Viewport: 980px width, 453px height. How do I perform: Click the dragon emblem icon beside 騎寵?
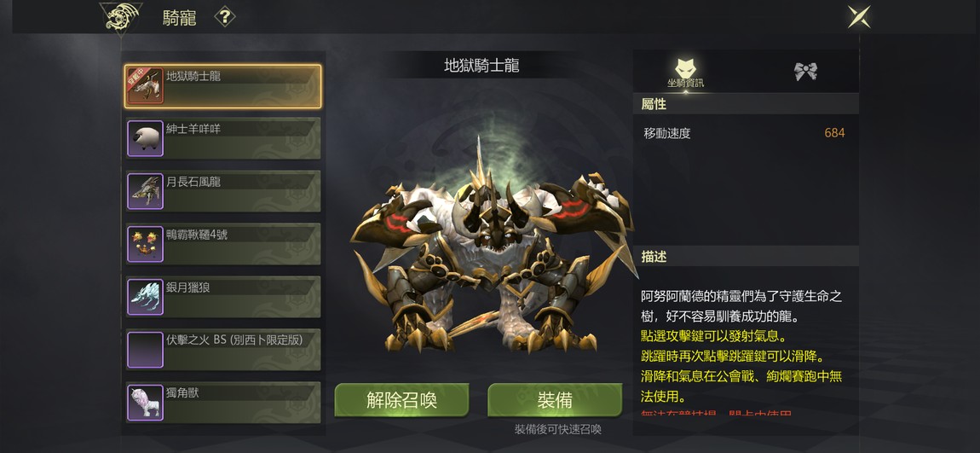tap(121, 20)
